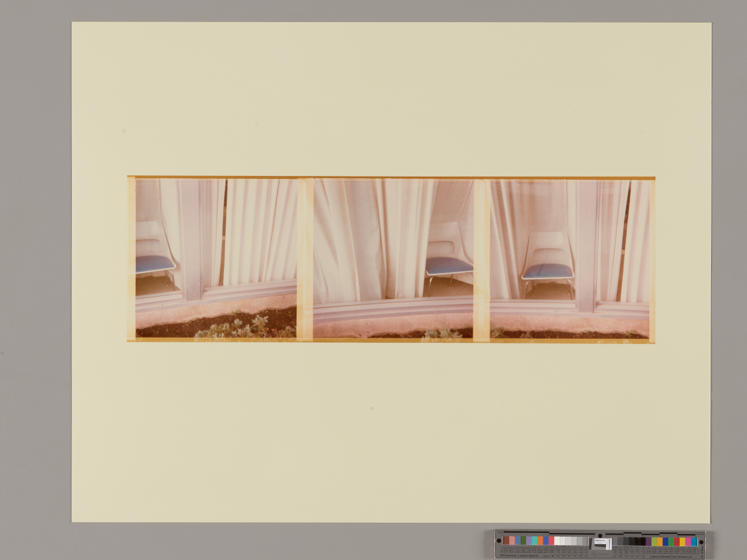Click the magenta patch on color chart
Image resolution: width=747 pixels, height=560 pixels.
[x=688, y=541]
